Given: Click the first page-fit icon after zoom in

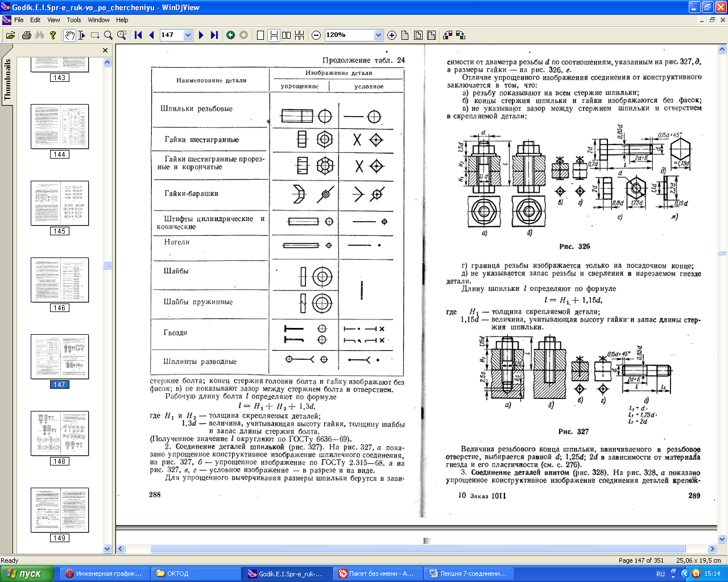Looking at the screenshot, I should [405, 35].
